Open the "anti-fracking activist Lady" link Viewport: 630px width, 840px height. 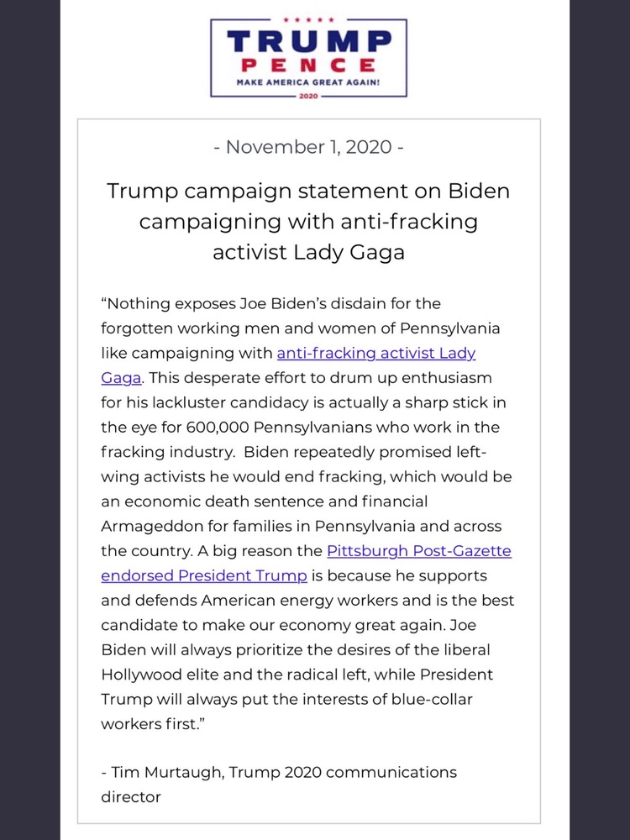(376, 354)
